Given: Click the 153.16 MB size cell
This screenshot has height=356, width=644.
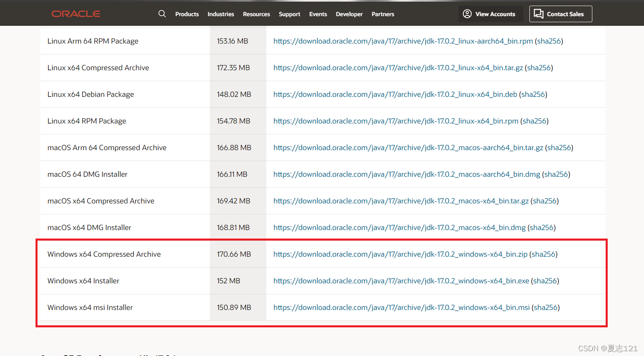Looking at the screenshot, I should pyautogui.click(x=238, y=41).
